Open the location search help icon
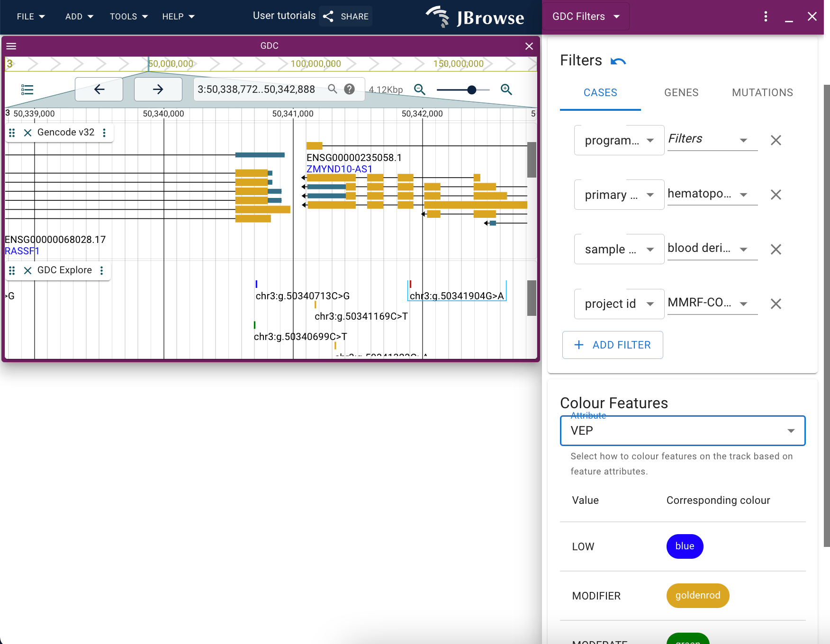Screen dimensions: 830x644 [350, 89]
